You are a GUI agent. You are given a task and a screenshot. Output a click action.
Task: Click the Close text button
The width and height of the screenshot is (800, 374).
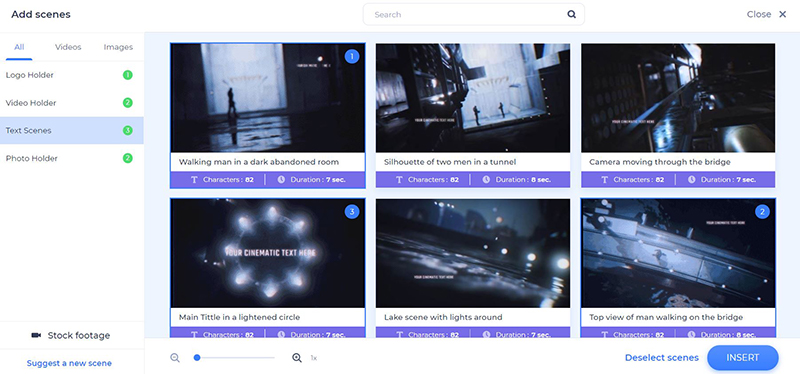click(x=759, y=14)
